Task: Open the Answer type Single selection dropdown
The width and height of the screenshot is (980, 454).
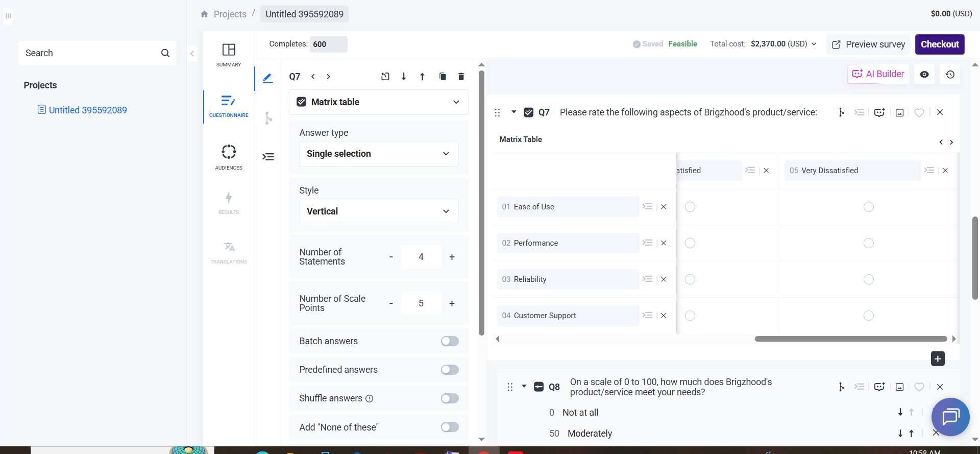Action: tap(379, 154)
